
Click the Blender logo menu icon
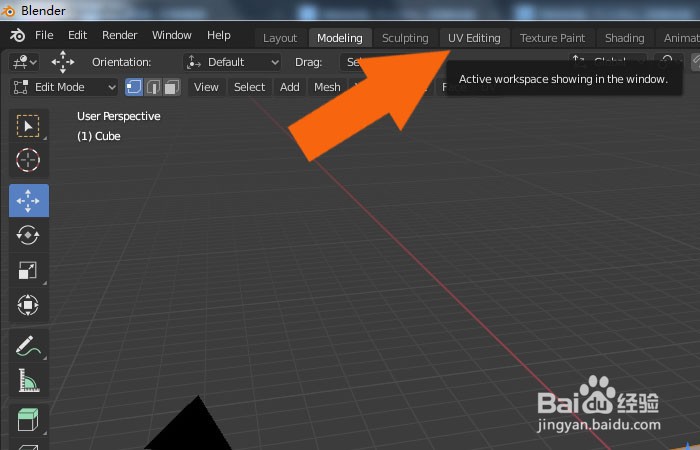(x=17, y=35)
